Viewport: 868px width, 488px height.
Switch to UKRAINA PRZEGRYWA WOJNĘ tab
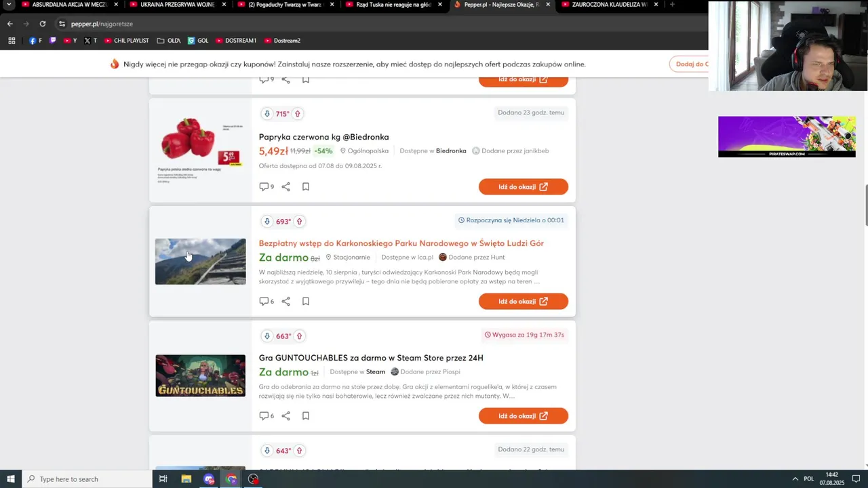[172, 4]
